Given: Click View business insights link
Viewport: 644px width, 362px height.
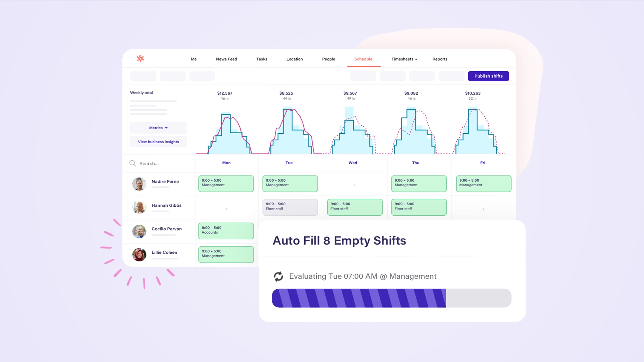Looking at the screenshot, I should coord(158,142).
